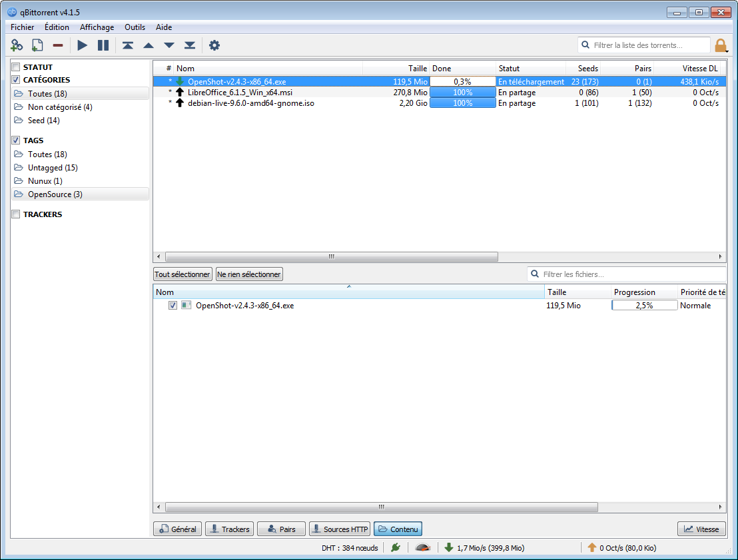Viewport: 738px width, 560px height.
Task: Enable the TRACKERS filter checkbox
Action: (x=15, y=214)
